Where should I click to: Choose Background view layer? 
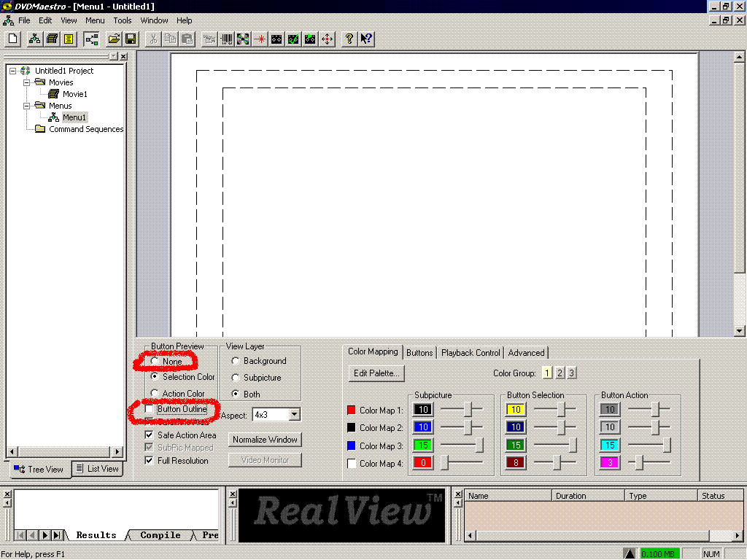click(x=236, y=361)
